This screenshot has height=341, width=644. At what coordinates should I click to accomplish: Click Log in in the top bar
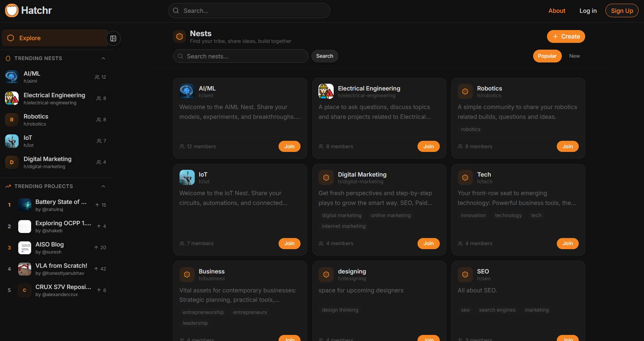click(588, 10)
